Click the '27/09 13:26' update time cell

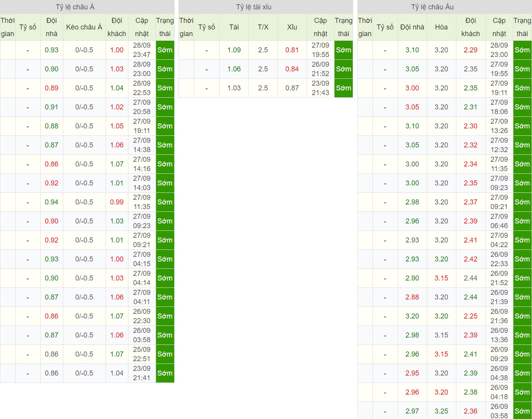[499, 126]
